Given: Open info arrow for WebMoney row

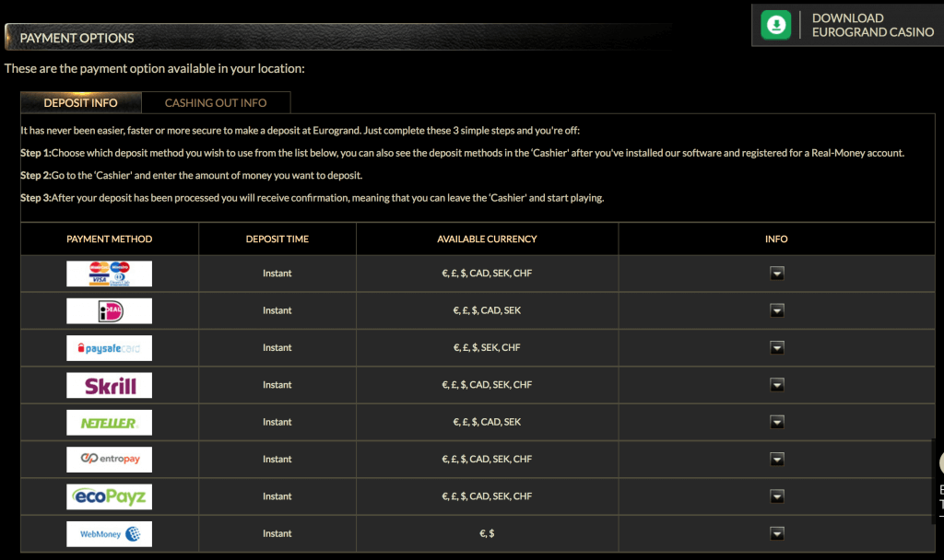Looking at the screenshot, I should (x=776, y=533).
